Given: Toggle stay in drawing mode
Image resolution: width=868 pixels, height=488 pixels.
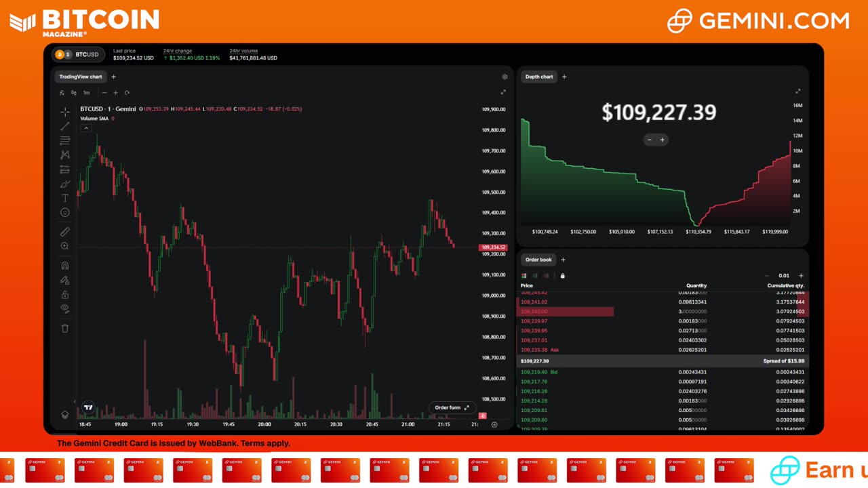Looking at the screenshot, I should pos(65,280).
